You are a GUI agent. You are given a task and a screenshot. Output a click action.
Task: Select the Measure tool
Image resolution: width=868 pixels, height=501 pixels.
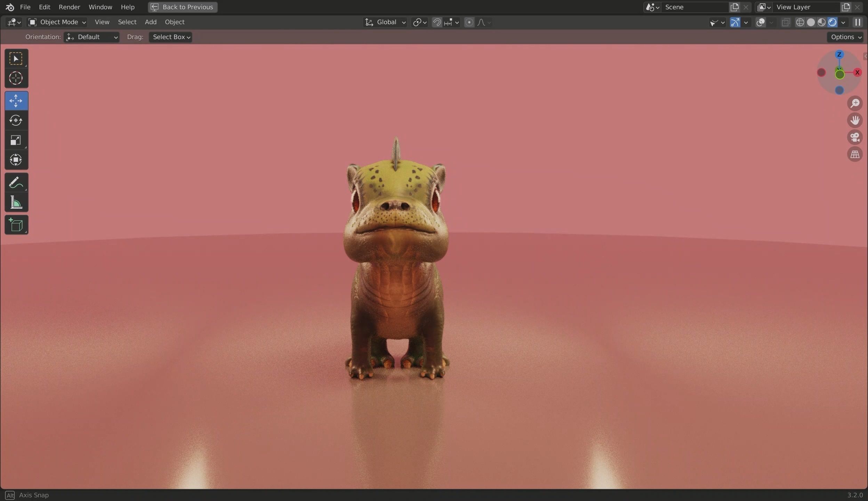point(16,202)
